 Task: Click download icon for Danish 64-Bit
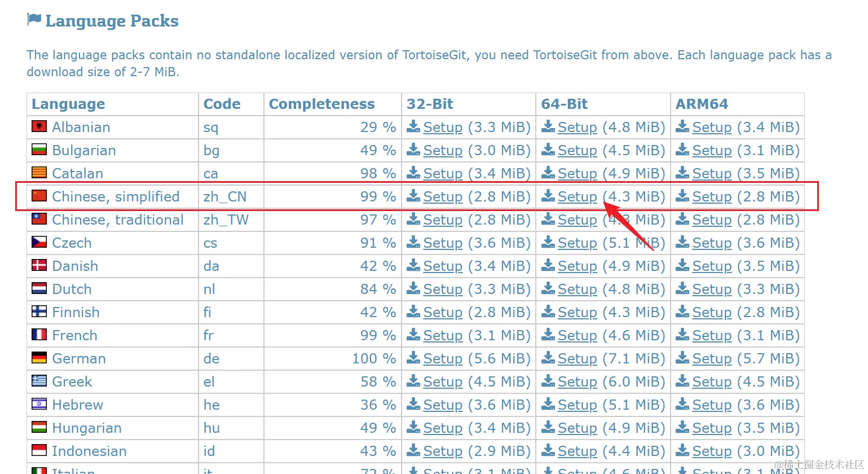point(548,265)
